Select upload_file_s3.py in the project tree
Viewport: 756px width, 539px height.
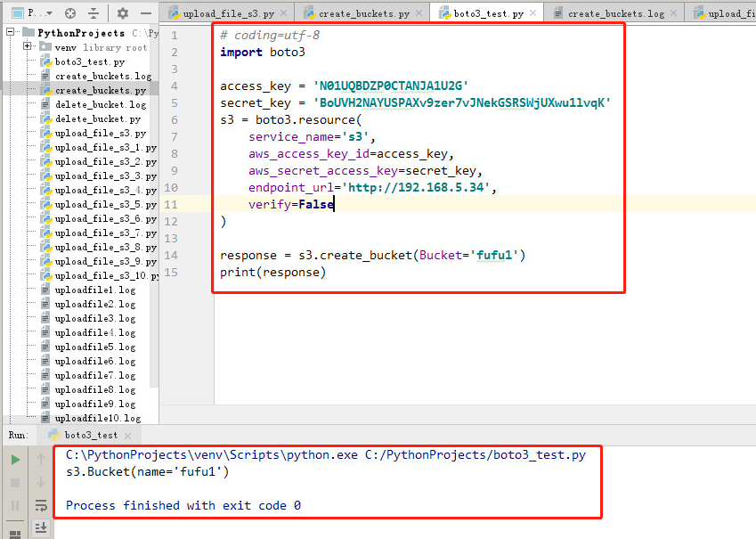(101, 133)
